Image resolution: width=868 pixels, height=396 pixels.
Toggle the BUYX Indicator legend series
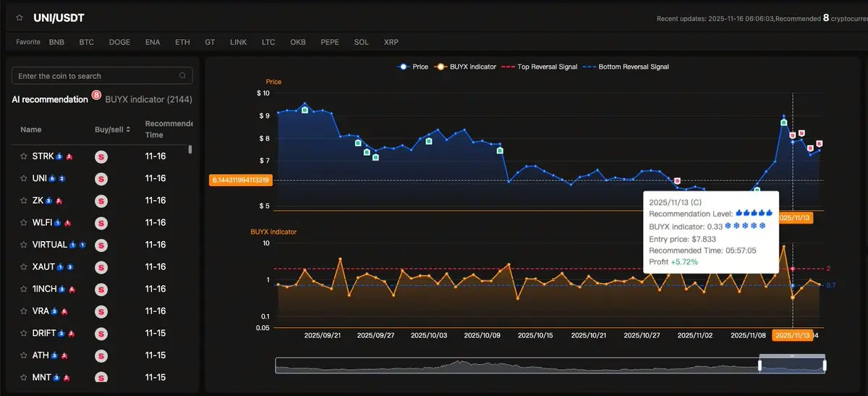coord(465,67)
